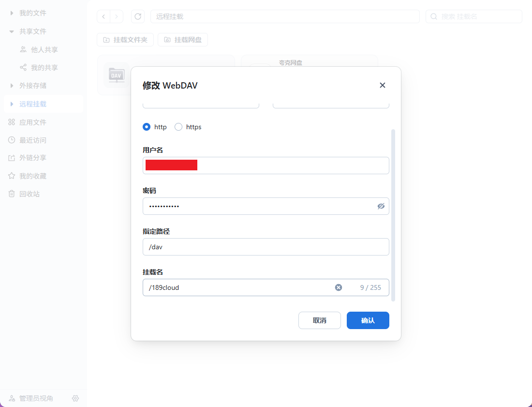
Task: Click the refresh icon in the toolbar
Action: coord(138,16)
